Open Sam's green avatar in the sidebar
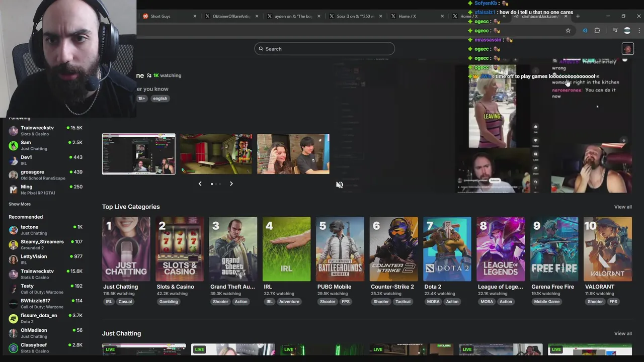The height and width of the screenshot is (362, 644). coord(13,145)
